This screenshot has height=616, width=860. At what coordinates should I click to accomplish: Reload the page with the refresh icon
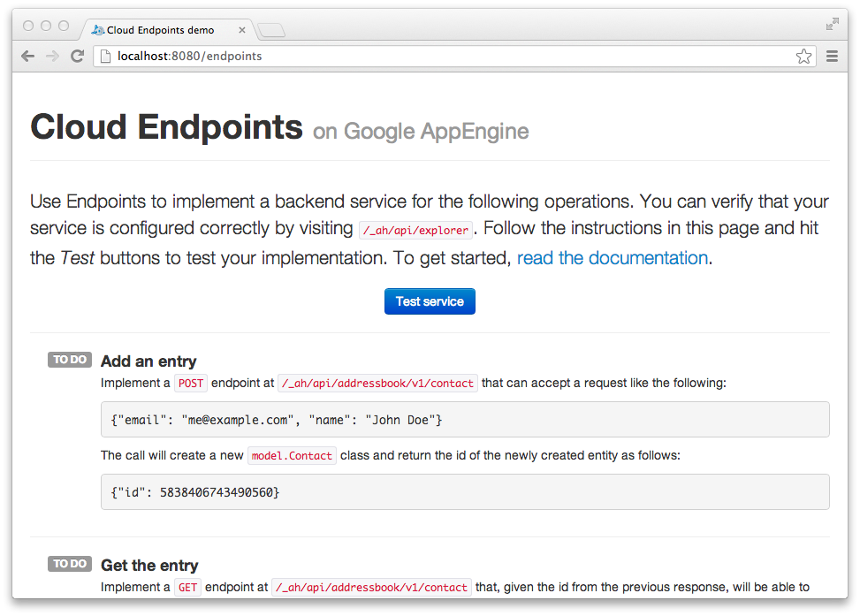click(x=77, y=56)
